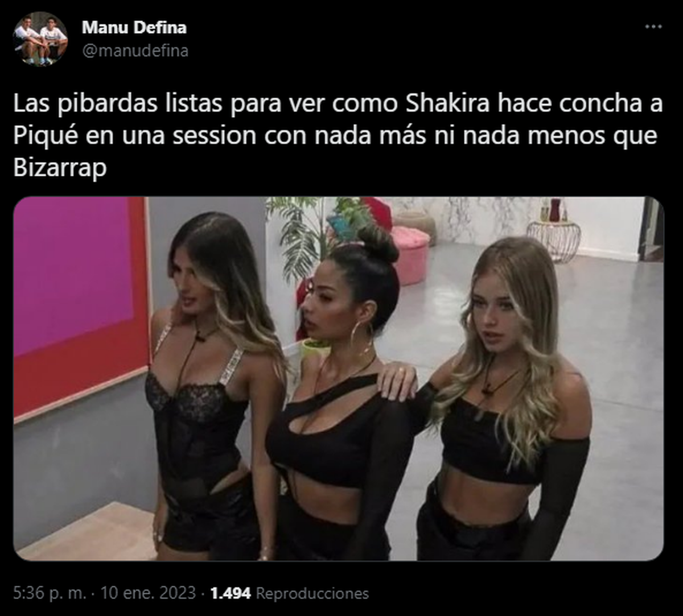Screen dimensions: 683x616
Task: Open the three-dot more options menu
Action: coord(653,27)
